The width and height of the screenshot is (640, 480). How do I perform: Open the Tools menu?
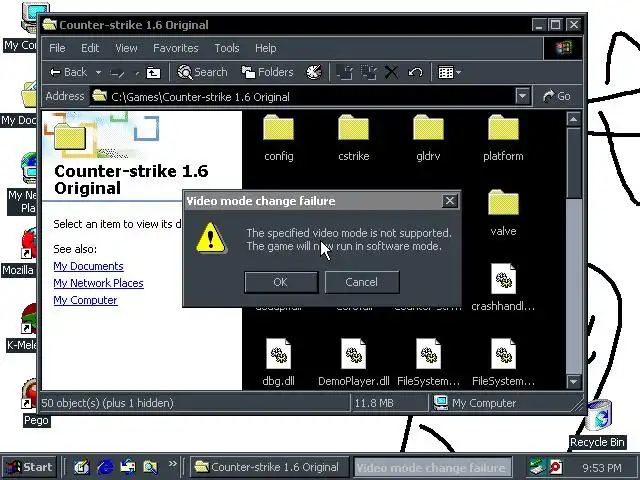point(227,48)
